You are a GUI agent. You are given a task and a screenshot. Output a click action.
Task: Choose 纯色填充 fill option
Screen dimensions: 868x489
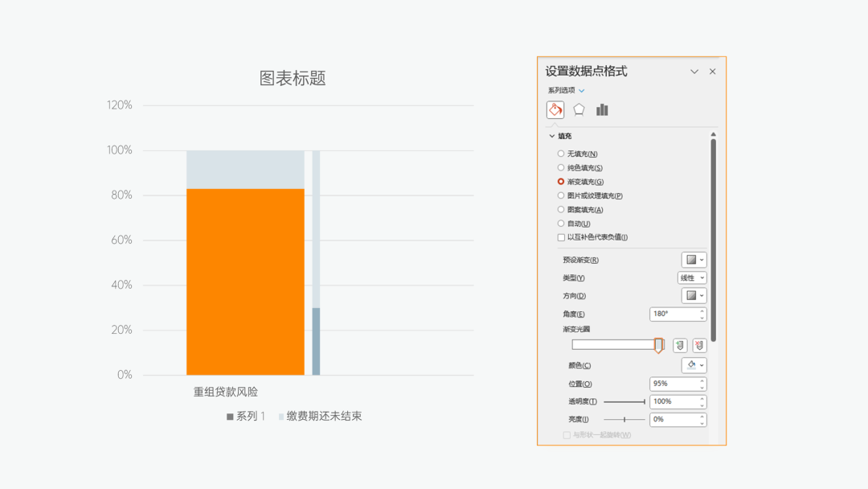[560, 167]
